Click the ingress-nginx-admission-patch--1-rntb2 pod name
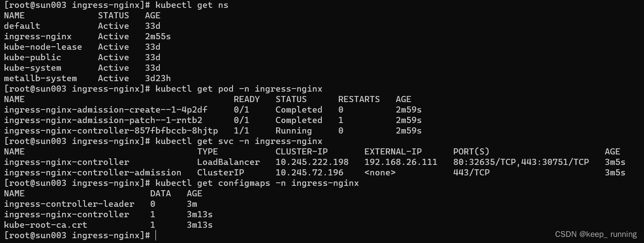Viewport: 644px width, 243px height. click(x=103, y=120)
